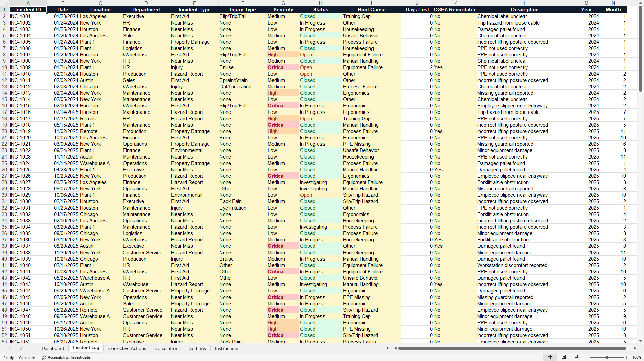This screenshot has width=644, height=361.
Task: Select the OSHA Recordable header cell
Action: click(455, 10)
